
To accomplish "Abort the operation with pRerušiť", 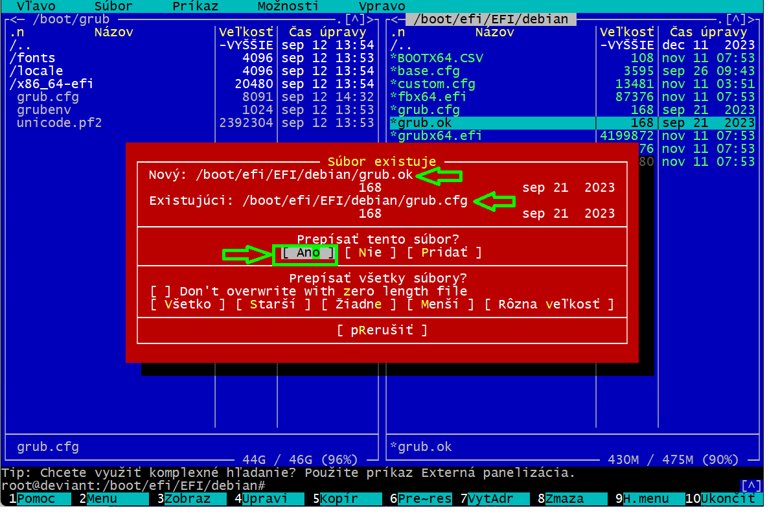I will pos(382,330).
